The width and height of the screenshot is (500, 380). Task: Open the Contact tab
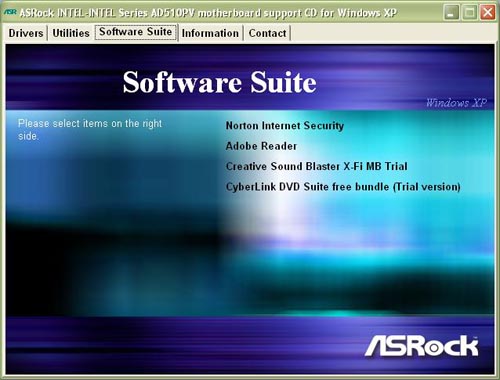(267, 33)
